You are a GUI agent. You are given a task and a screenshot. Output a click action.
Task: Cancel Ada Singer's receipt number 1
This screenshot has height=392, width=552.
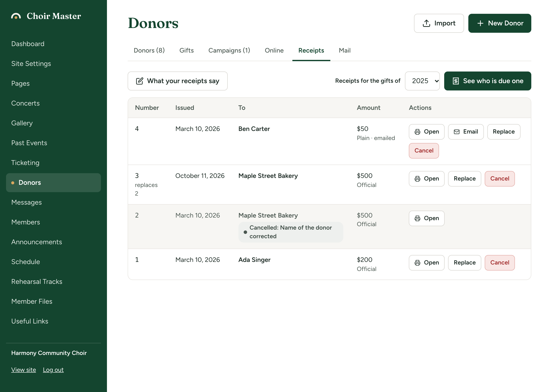point(499,263)
